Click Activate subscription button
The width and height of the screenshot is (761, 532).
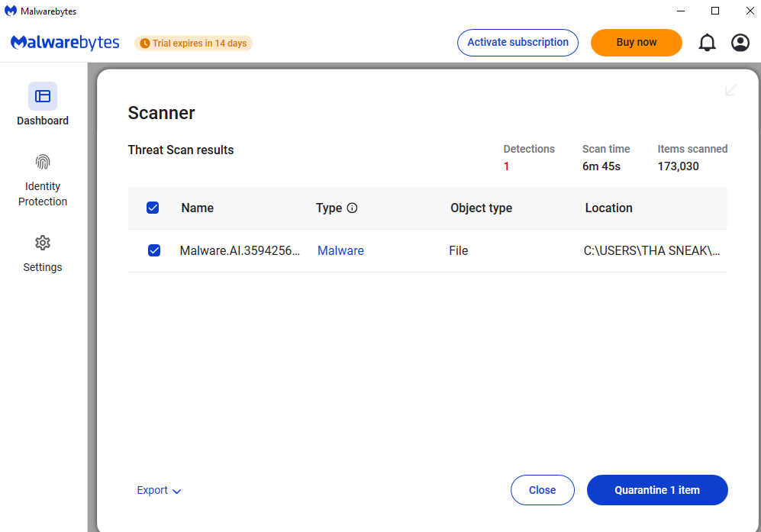(x=518, y=43)
